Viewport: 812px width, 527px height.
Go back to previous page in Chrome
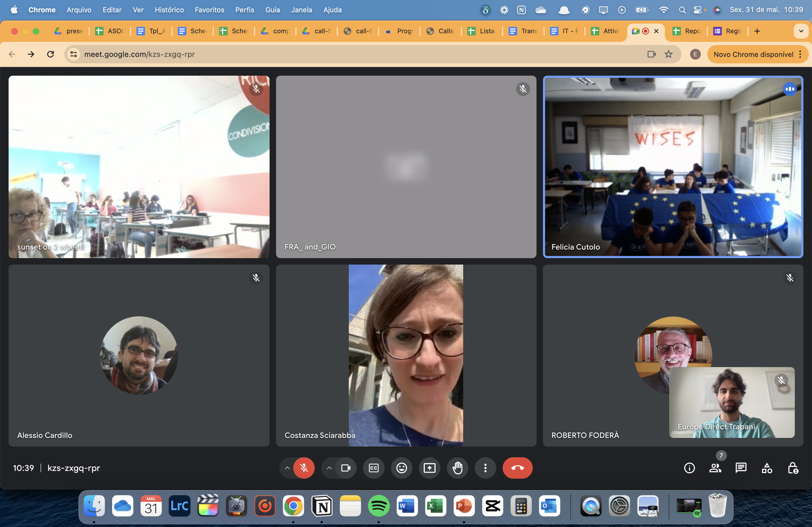coord(12,54)
